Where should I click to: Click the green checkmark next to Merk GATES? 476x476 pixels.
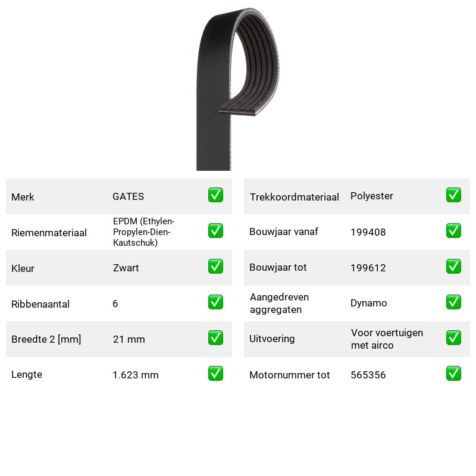215,195
